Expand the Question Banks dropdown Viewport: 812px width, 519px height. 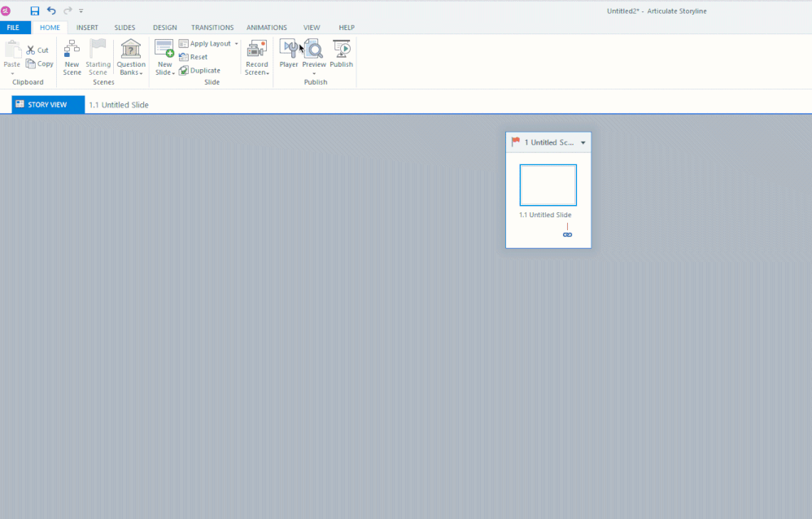tap(131, 73)
